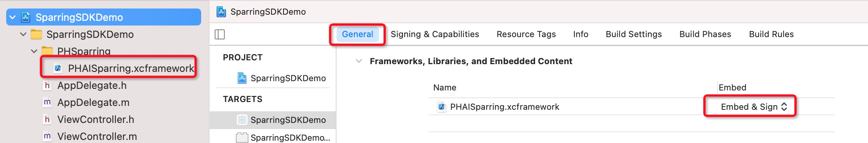868x143 pixels.
Task: Select the AppDelegate.m implementation file icon
Action: pos(47,102)
